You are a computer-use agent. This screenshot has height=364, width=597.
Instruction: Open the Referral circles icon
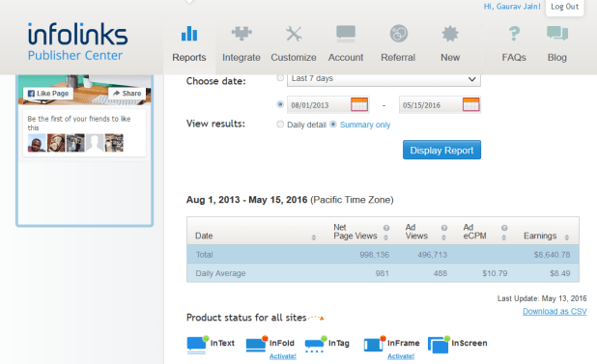pos(399,34)
